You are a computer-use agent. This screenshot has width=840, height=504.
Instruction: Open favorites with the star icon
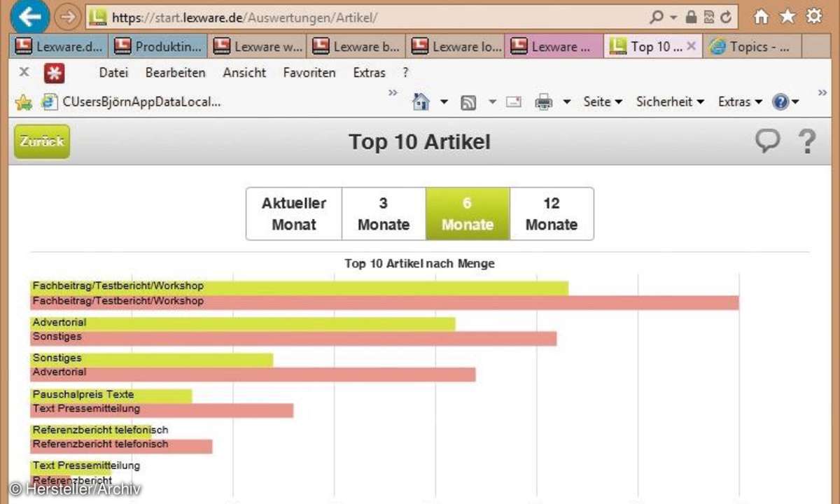pyautogui.click(x=787, y=17)
